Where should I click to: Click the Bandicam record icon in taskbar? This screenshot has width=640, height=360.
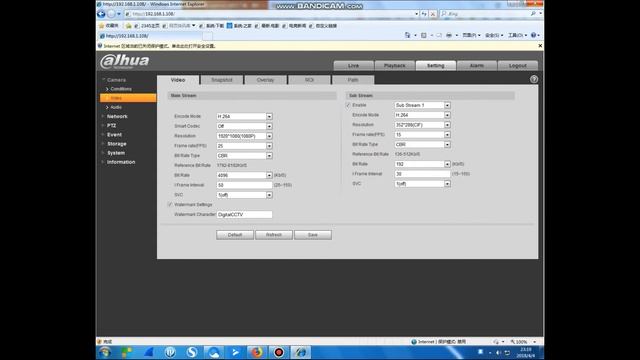click(x=279, y=352)
